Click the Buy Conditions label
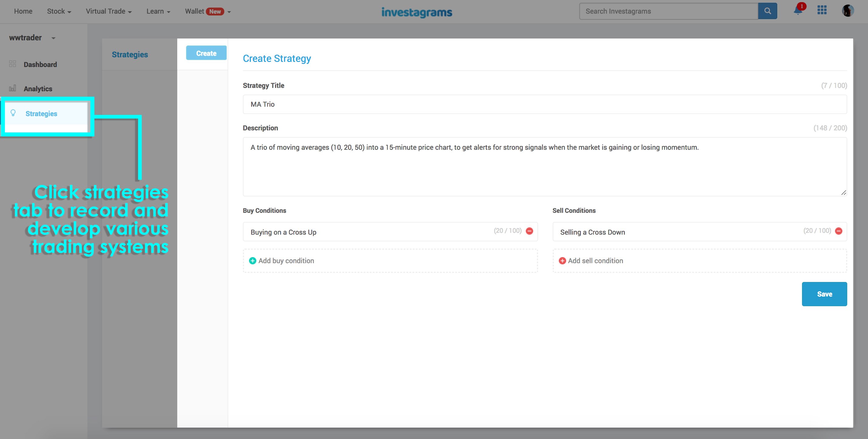 point(265,210)
